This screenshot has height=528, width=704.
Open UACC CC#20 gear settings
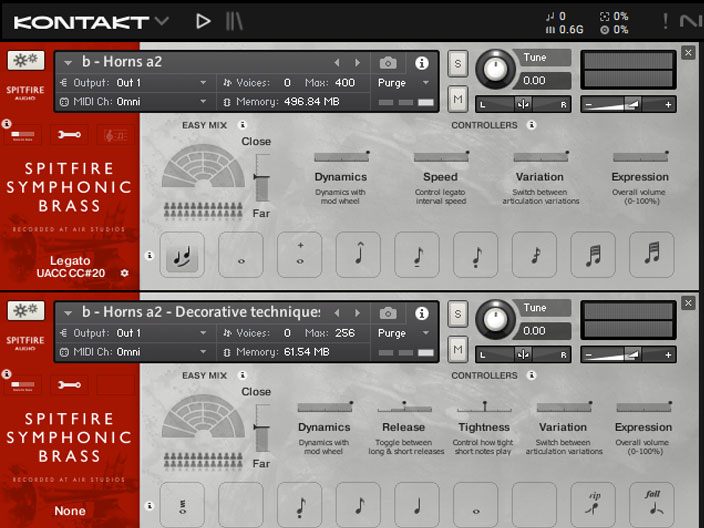coord(124,273)
